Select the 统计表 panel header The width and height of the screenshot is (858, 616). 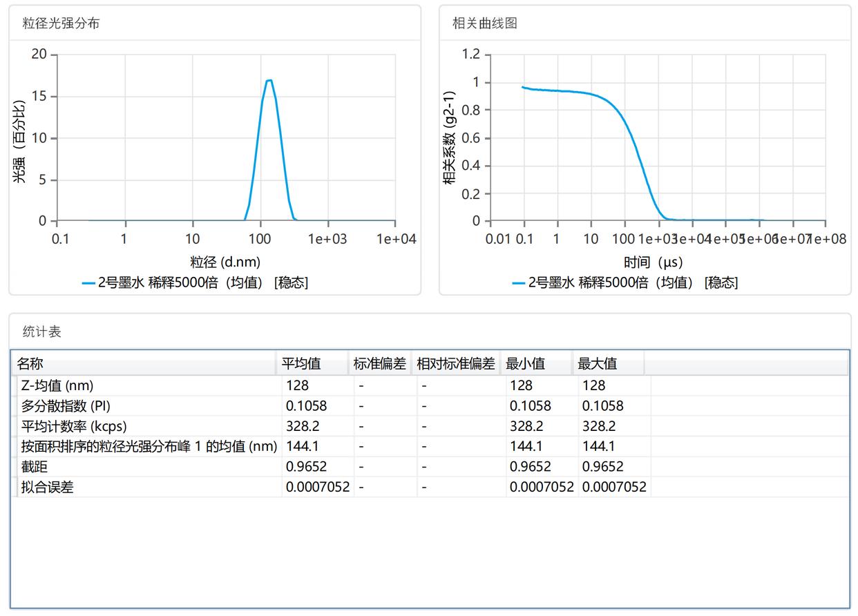point(42,331)
